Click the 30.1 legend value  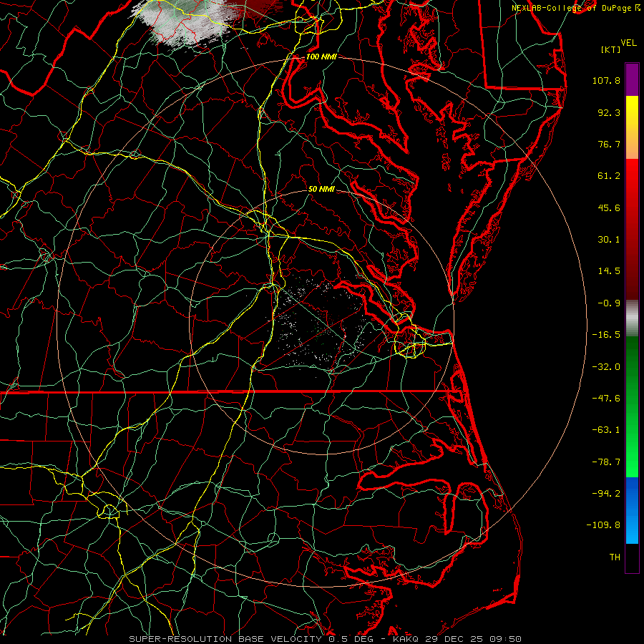609,240
